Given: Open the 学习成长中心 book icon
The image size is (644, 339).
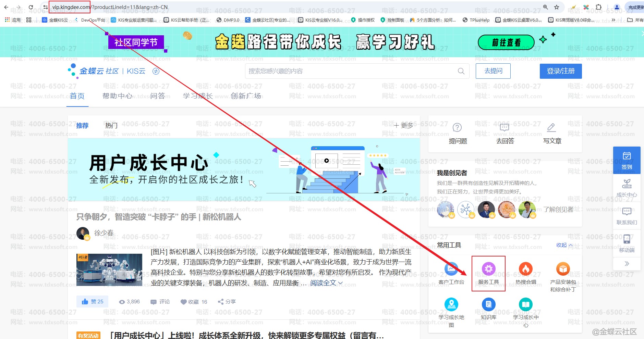Looking at the screenshot, I should 526,304.
